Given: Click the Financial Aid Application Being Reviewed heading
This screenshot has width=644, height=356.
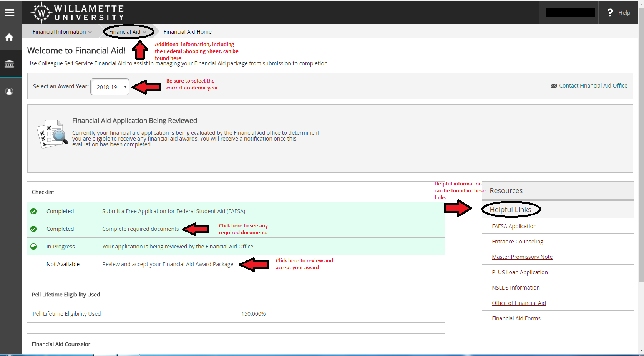Looking at the screenshot, I should click(x=134, y=121).
